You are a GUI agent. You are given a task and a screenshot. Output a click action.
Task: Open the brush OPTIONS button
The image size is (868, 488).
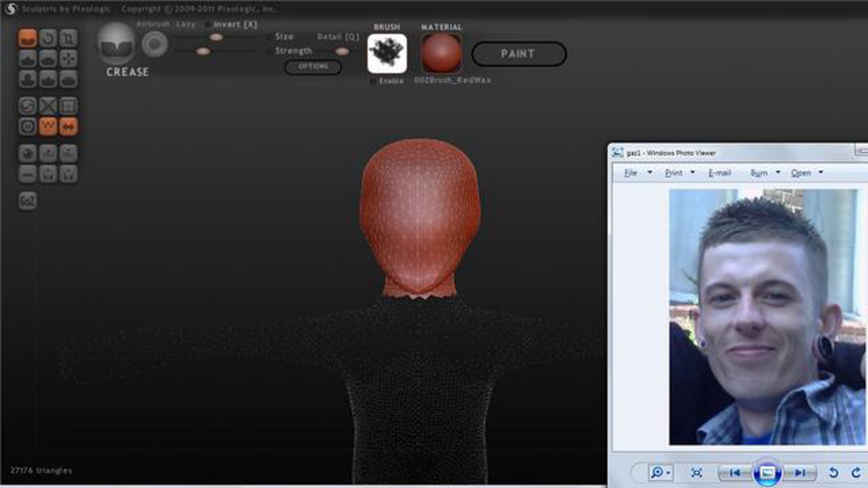pyautogui.click(x=313, y=67)
